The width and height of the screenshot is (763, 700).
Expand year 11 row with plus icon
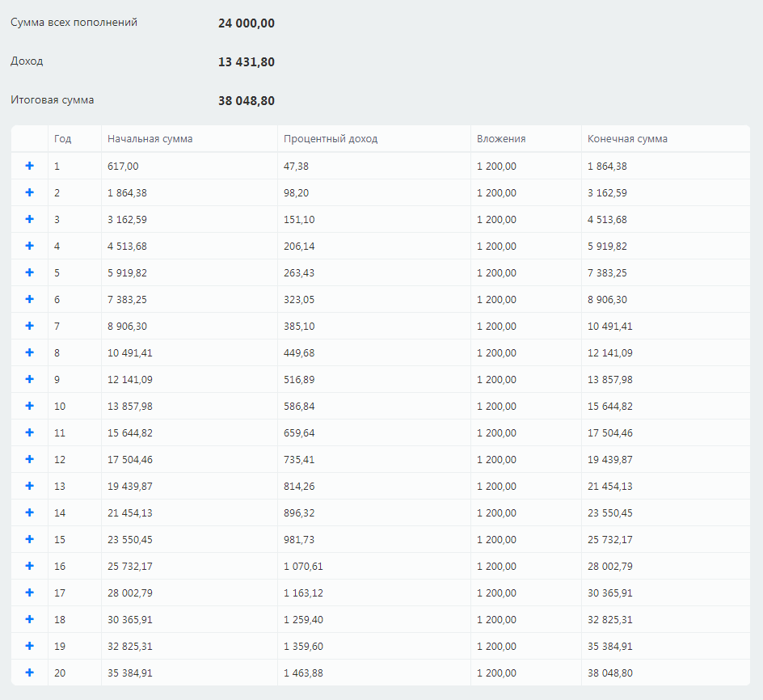pyautogui.click(x=30, y=432)
